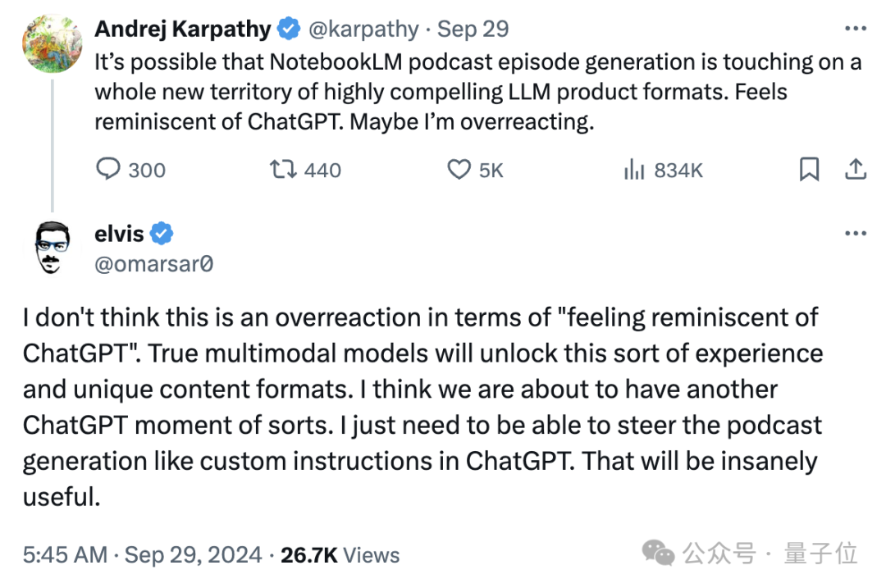886x588 pixels.
Task: Click the 26.7K Views count
Action: click(340, 555)
